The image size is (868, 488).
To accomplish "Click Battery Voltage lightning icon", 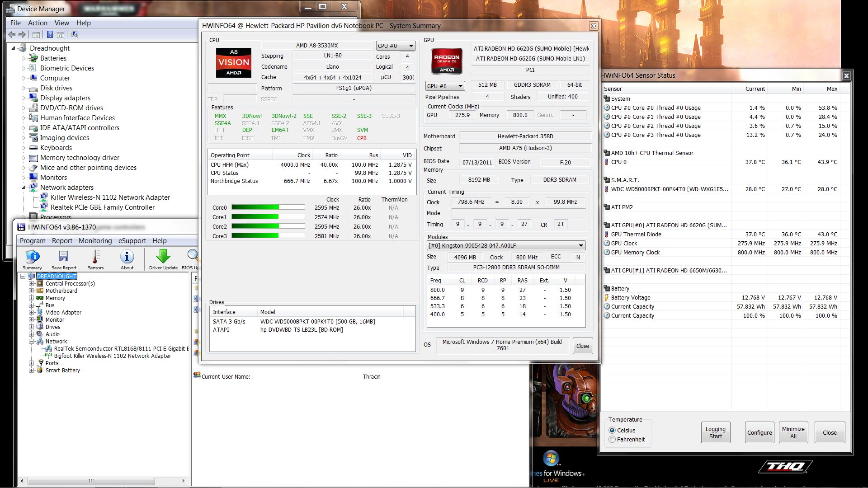I will [607, 298].
